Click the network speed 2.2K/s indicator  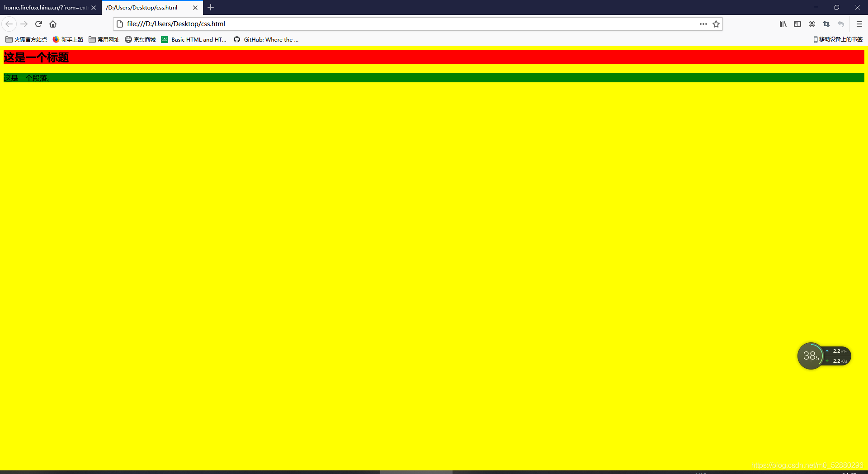point(837,356)
